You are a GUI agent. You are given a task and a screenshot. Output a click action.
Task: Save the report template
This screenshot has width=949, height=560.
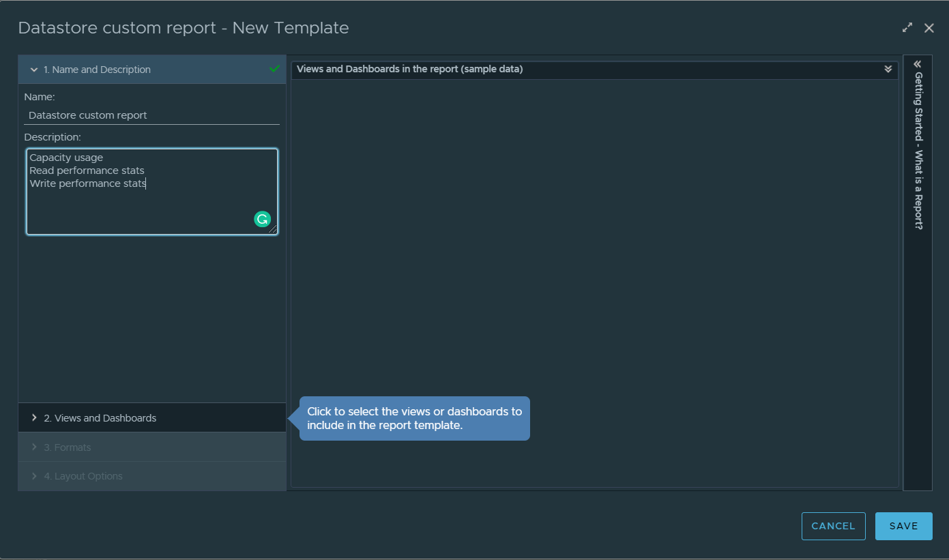point(903,526)
